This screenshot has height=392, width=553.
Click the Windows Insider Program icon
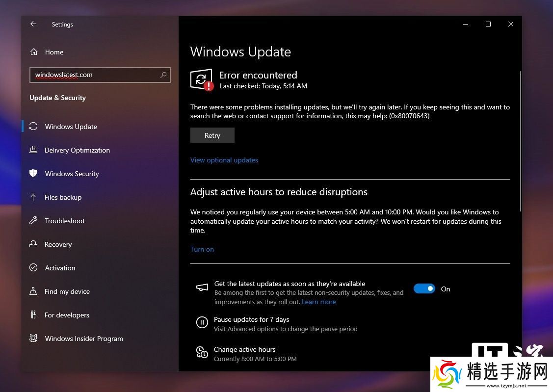[33, 339]
